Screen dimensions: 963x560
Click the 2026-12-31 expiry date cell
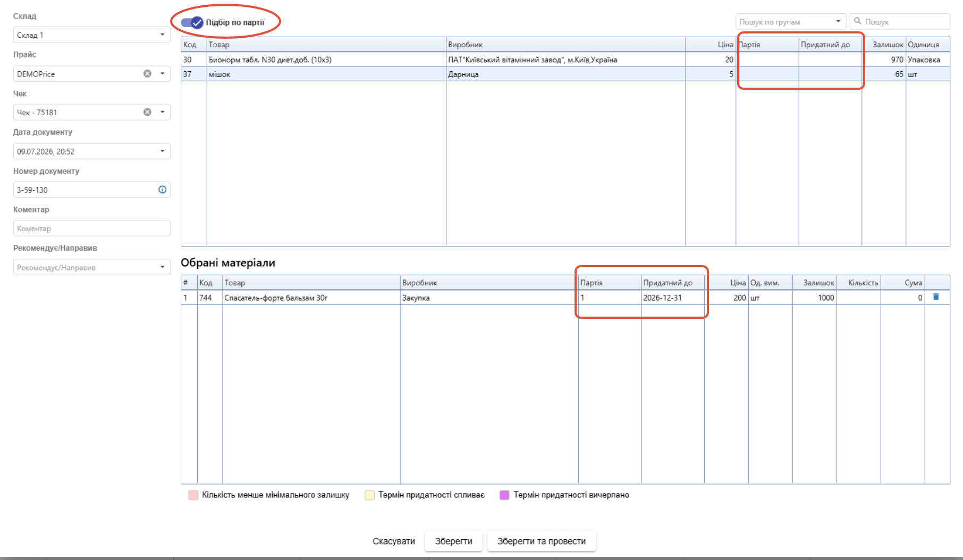pos(673,298)
